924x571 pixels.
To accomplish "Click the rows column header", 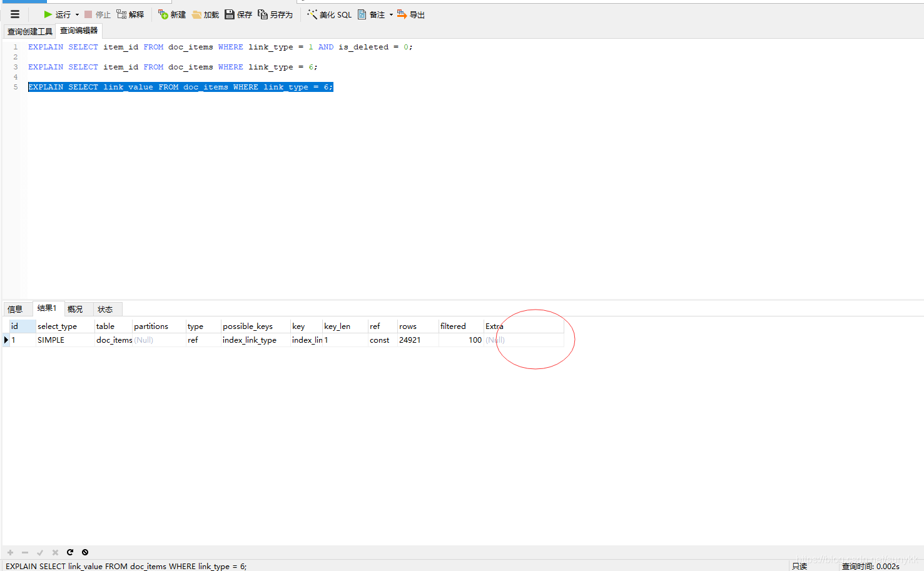I will pyautogui.click(x=418, y=326).
